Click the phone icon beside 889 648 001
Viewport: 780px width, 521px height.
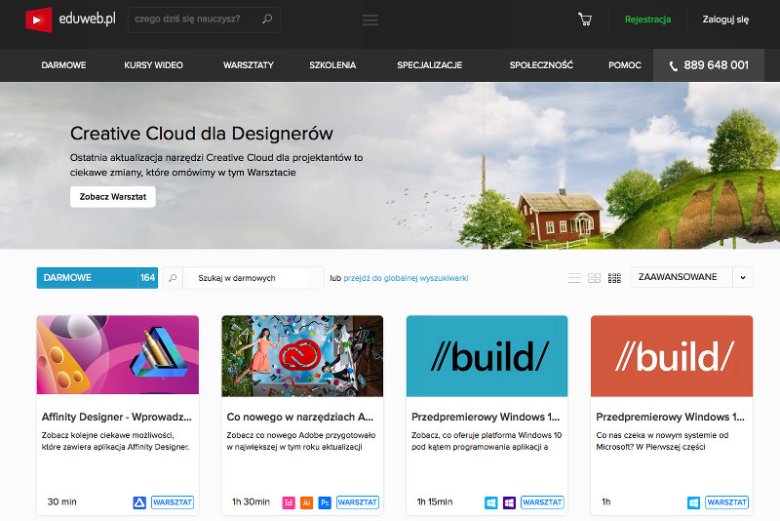673,66
